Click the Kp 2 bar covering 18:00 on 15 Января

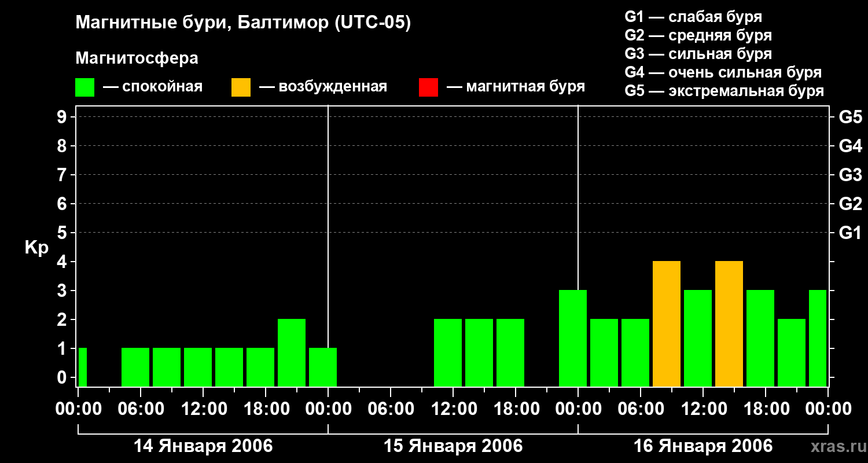(x=510, y=352)
